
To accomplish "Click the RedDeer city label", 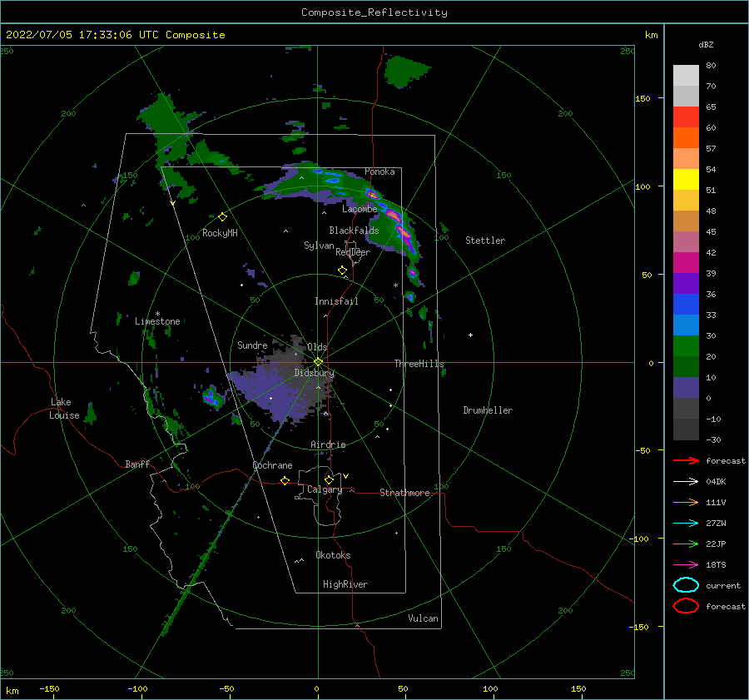I will click(x=353, y=252).
